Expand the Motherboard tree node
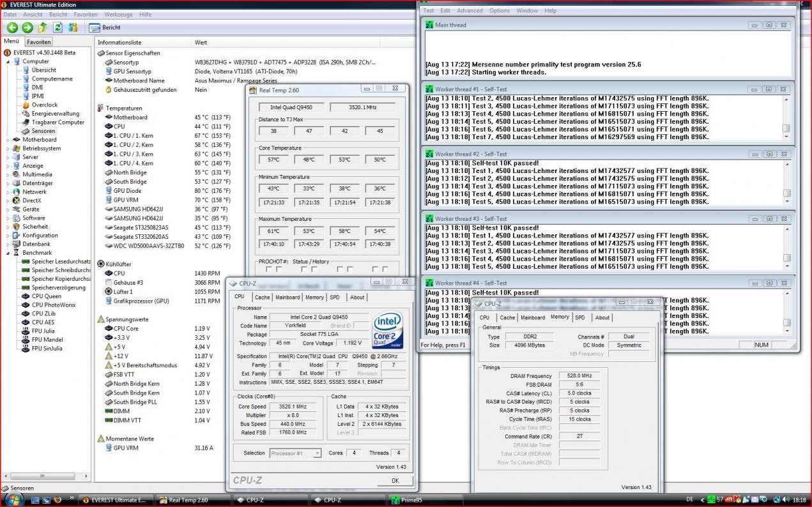This screenshot has height=507, width=812. point(8,140)
